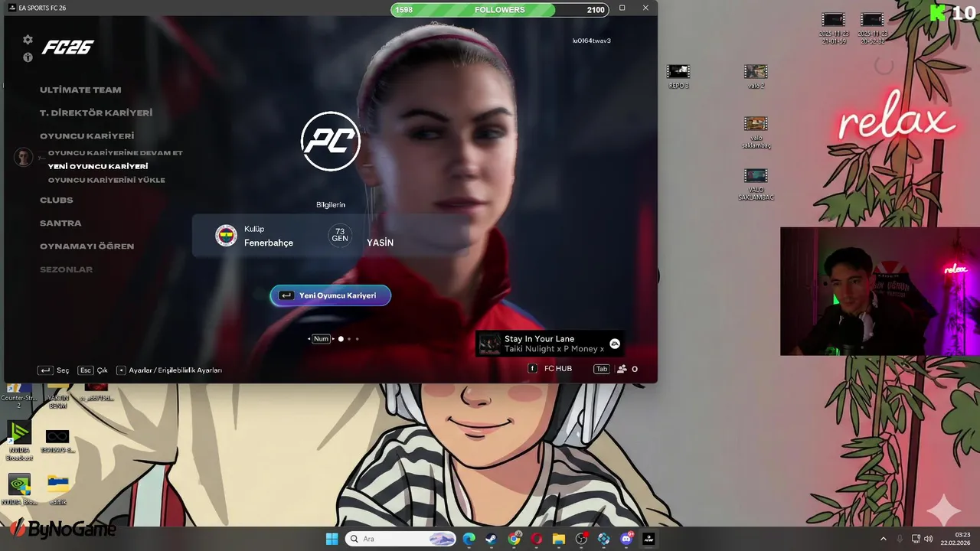Open the Sezonlar menu
The width and height of the screenshot is (980, 551).
point(66,269)
